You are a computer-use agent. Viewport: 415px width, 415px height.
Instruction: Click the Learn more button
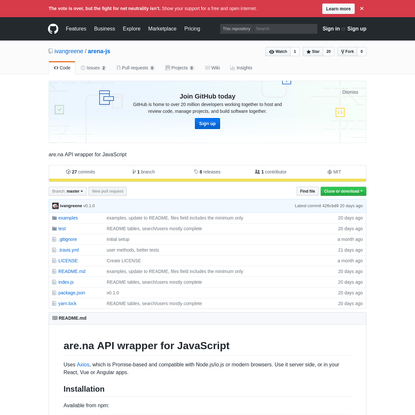pyautogui.click(x=338, y=9)
